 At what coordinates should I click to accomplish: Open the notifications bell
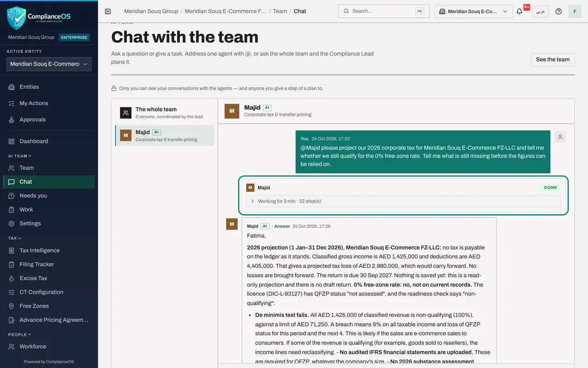520,11
